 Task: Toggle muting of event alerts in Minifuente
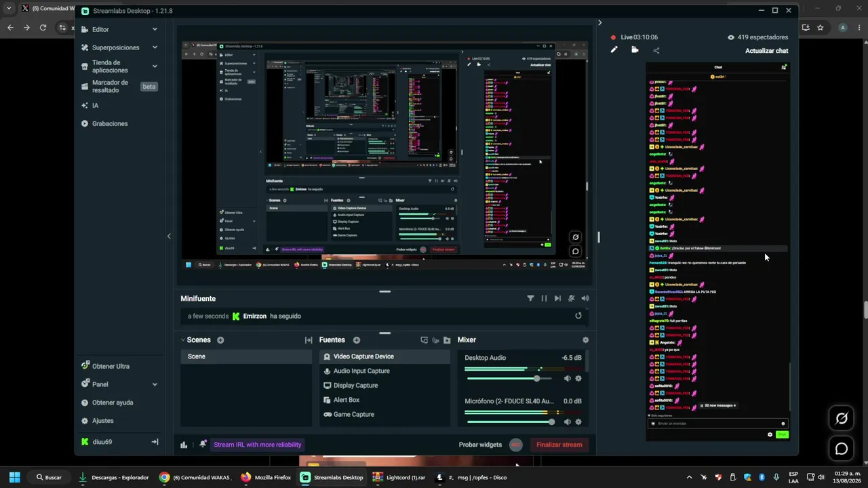[x=572, y=298]
